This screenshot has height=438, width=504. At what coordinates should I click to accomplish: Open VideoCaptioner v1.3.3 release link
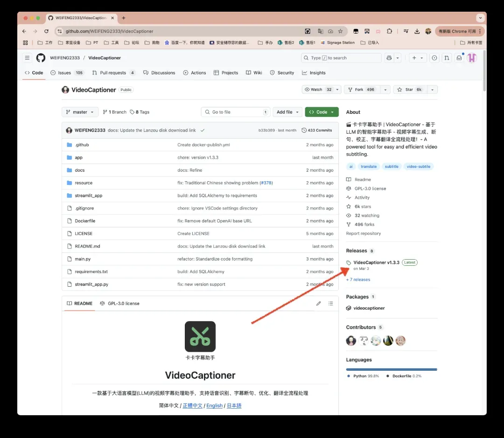(376, 262)
